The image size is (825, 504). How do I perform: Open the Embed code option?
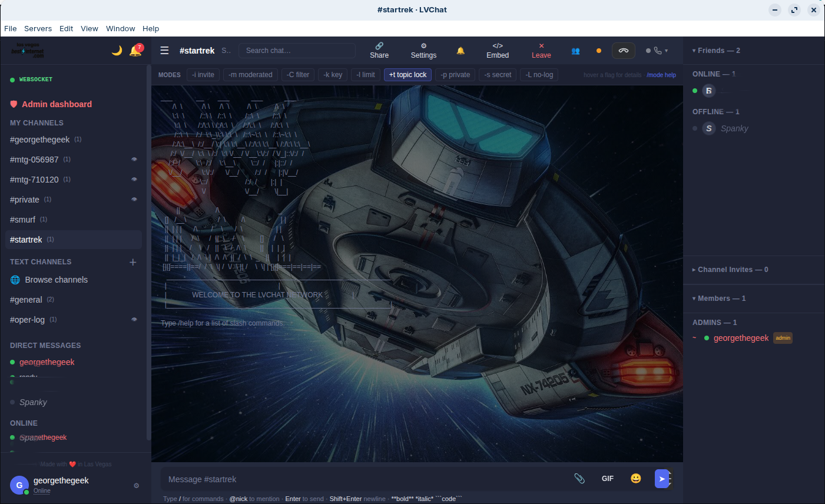click(x=498, y=51)
